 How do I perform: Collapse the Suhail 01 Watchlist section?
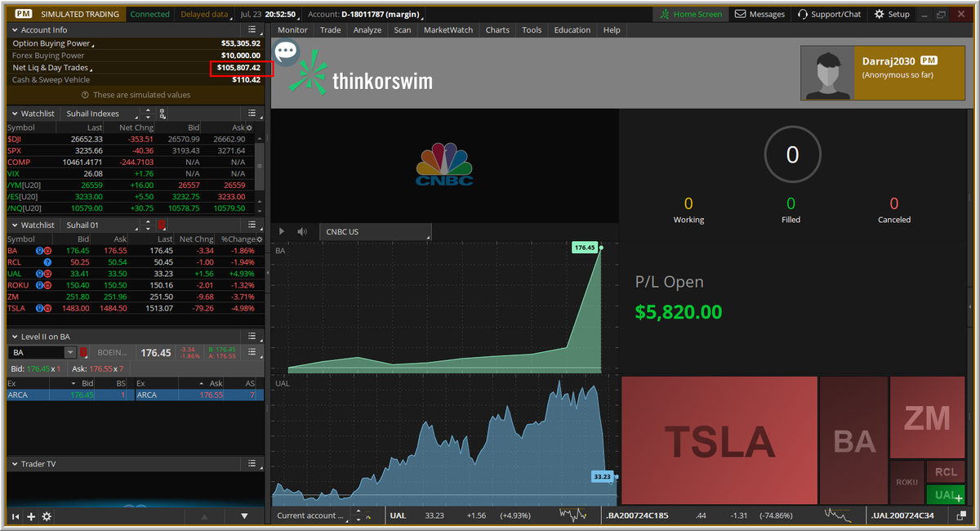click(x=15, y=225)
